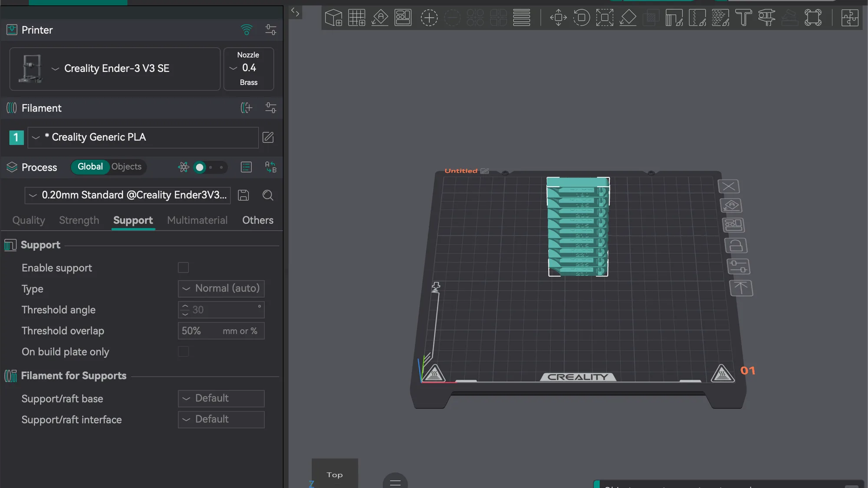Click the puzzle-piece assembly view icon
The image size is (868, 488).
(850, 18)
